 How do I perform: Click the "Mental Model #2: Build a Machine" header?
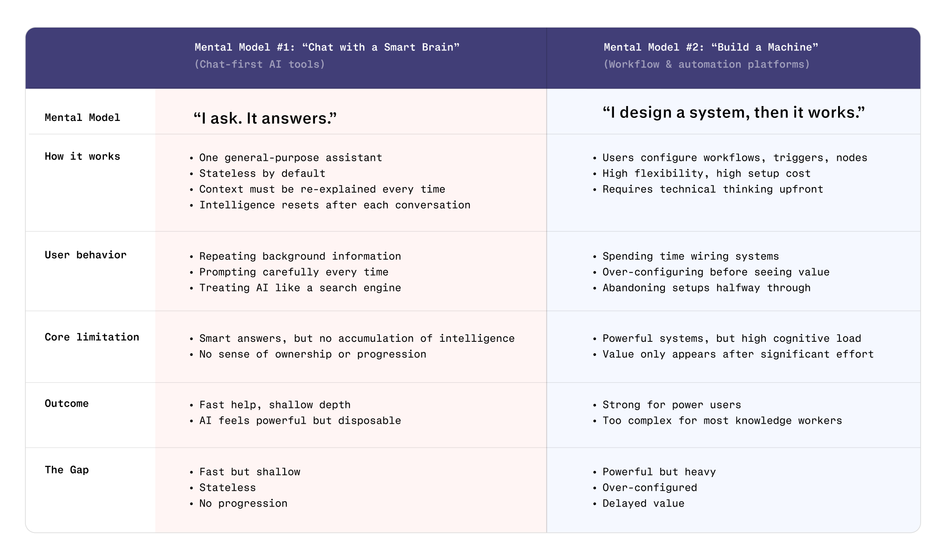711,47
